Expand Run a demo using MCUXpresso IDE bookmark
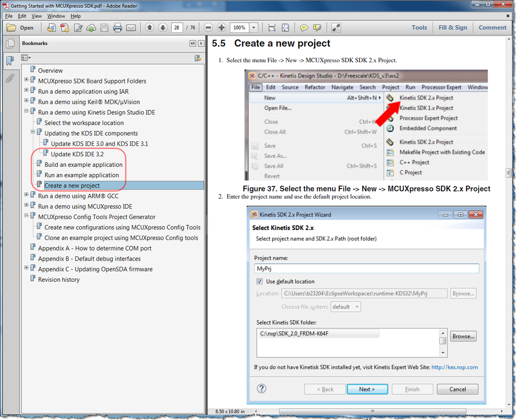Viewport: 517px width, 420px height. coord(26,205)
